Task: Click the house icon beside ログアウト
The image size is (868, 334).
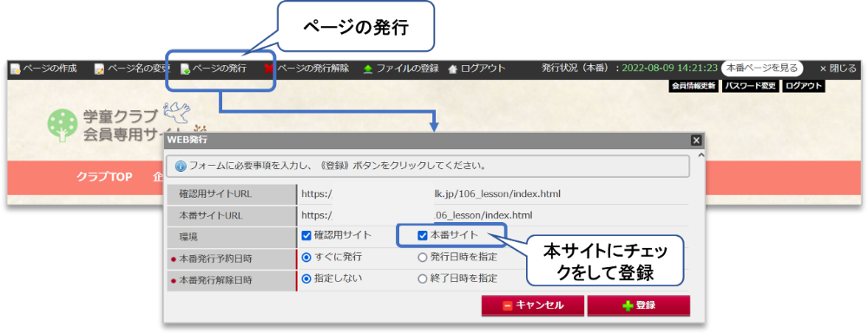Action: 453,69
